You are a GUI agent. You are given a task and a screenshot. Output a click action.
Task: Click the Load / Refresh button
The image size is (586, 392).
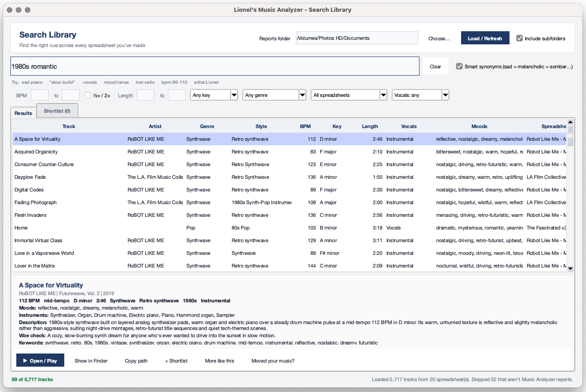click(485, 38)
